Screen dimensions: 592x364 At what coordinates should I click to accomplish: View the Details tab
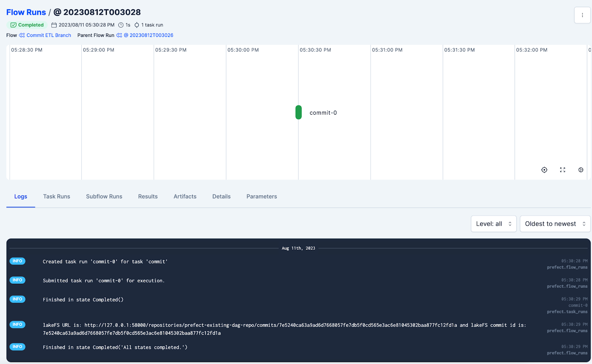pyautogui.click(x=221, y=196)
